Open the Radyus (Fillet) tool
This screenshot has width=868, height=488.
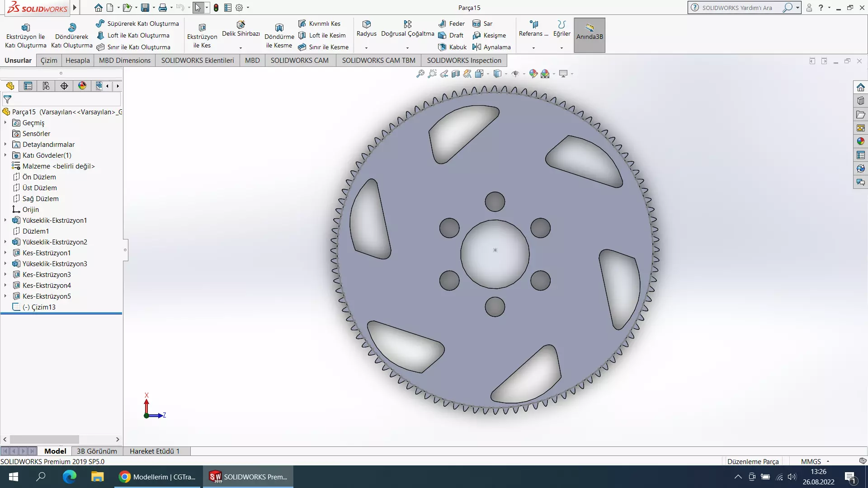pos(366,28)
